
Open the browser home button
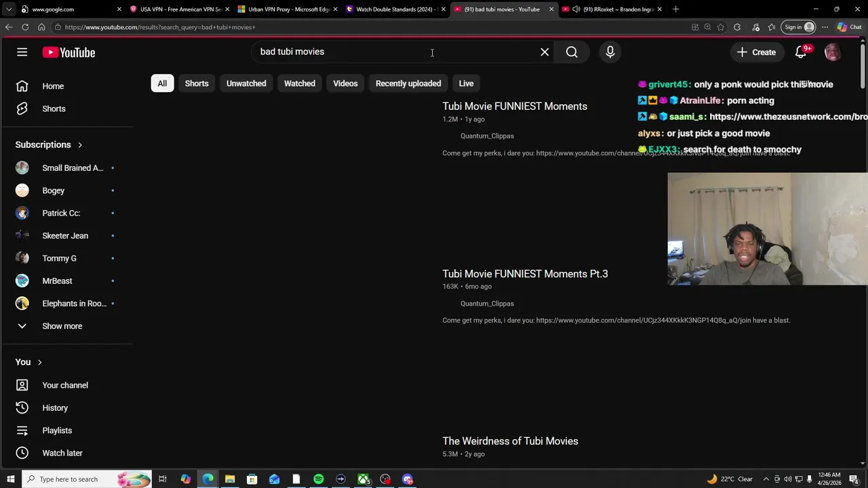41,27
